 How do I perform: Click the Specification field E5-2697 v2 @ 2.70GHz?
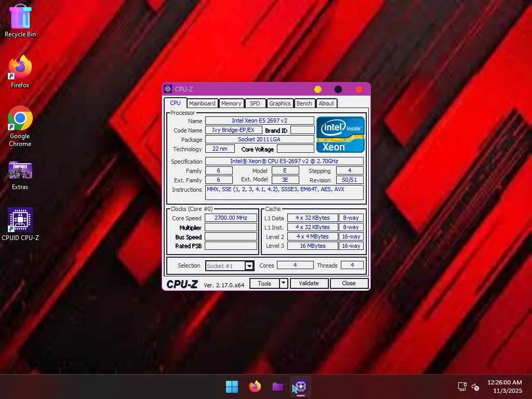pos(284,161)
